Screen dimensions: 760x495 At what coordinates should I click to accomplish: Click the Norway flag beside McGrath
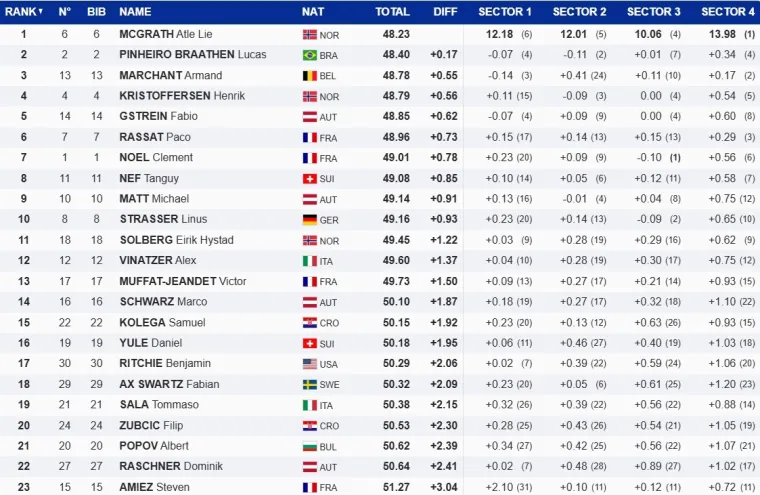pos(309,34)
